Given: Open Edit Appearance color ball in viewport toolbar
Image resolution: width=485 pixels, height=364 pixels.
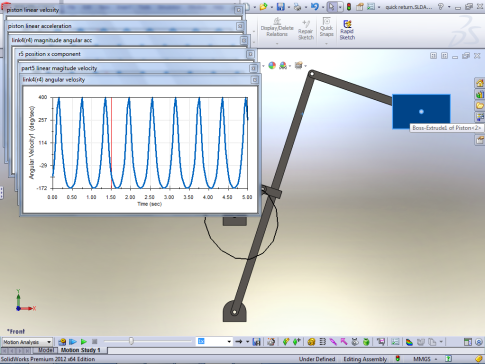Looking at the screenshot, I should click(272, 66).
